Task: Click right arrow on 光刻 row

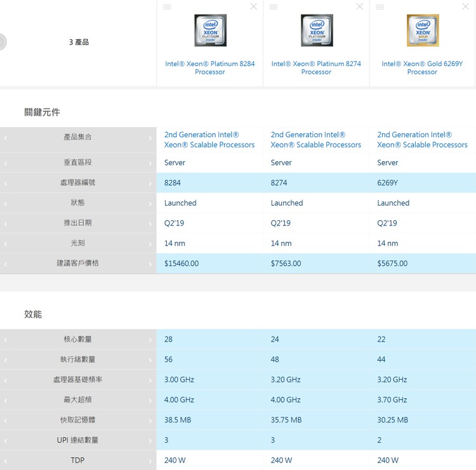Action: click(x=150, y=244)
